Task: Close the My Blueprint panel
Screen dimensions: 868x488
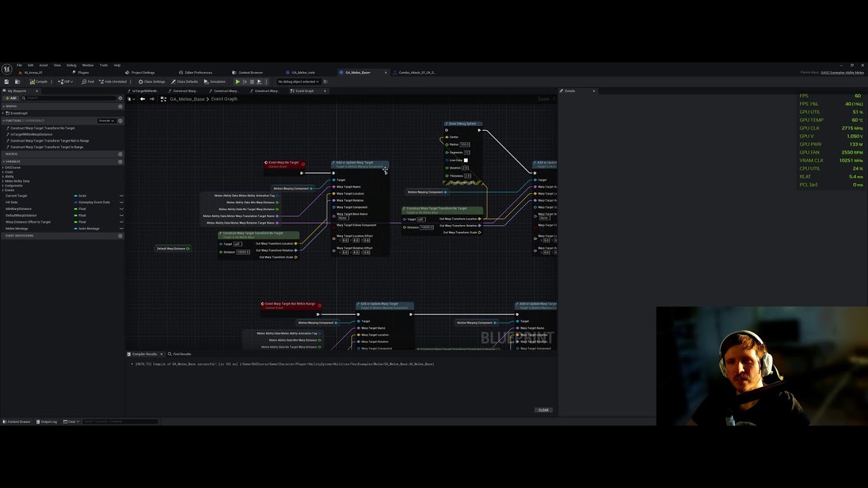Action: [37, 91]
